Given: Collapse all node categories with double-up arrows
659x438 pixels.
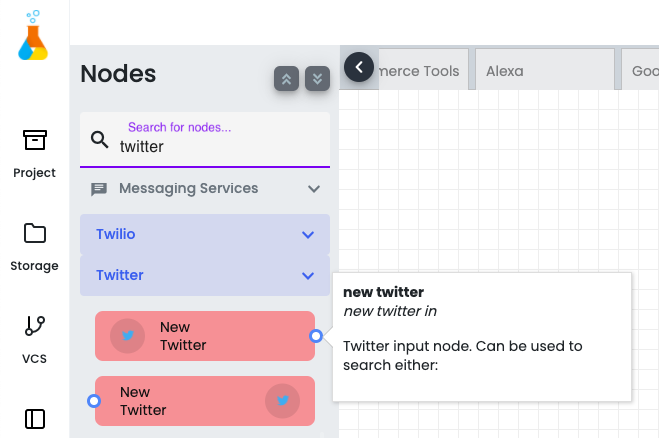Looking at the screenshot, I should [286, 79].
